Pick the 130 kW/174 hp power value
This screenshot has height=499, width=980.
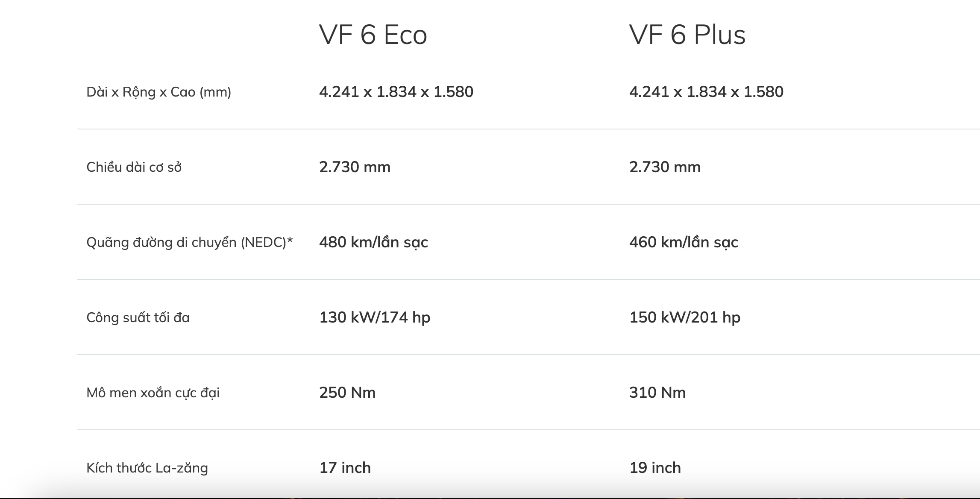pos(375,317)
